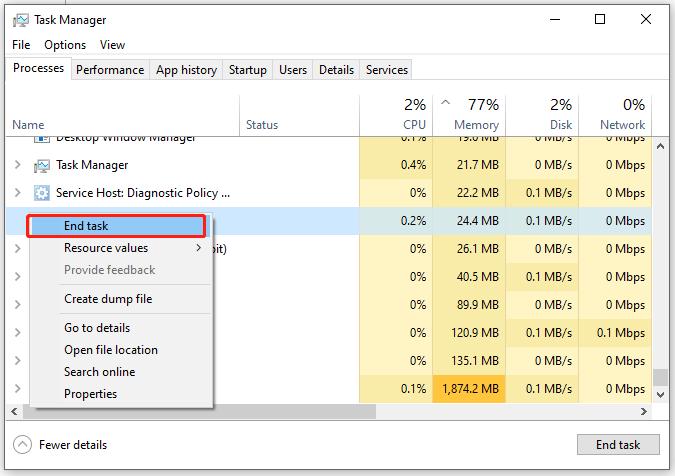Choose Open file location entry
The height and width of the screenshot is (476, 675).
[111, 350]
